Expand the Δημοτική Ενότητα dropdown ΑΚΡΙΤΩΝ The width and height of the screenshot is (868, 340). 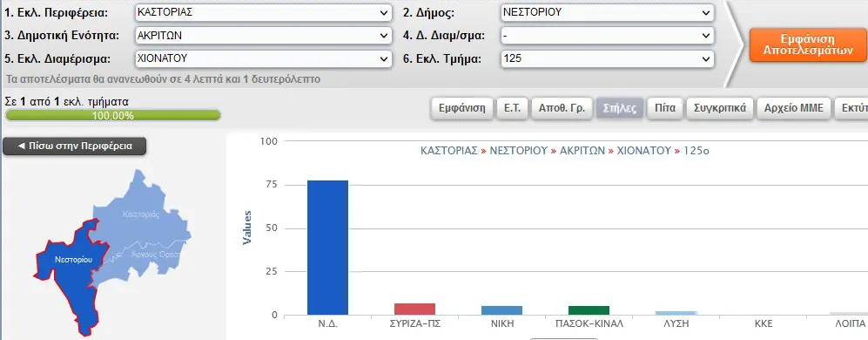coord(263,36)
